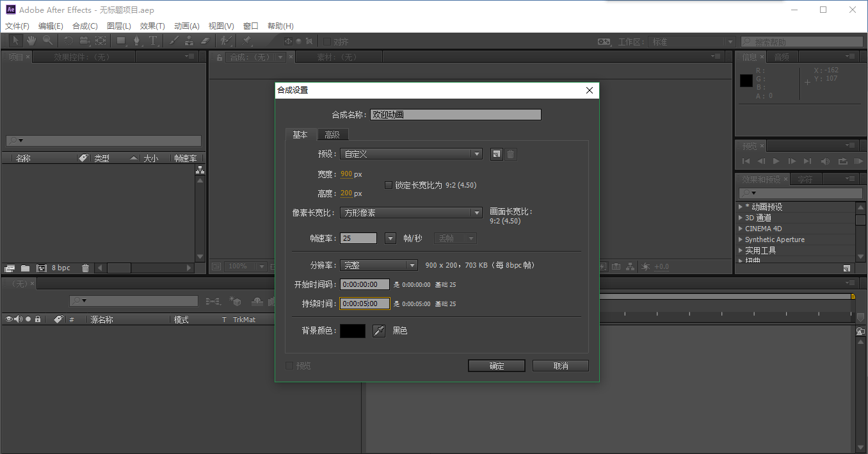
Task: Click Interpret Footage icon in project panel
Action: pos(10,268)
